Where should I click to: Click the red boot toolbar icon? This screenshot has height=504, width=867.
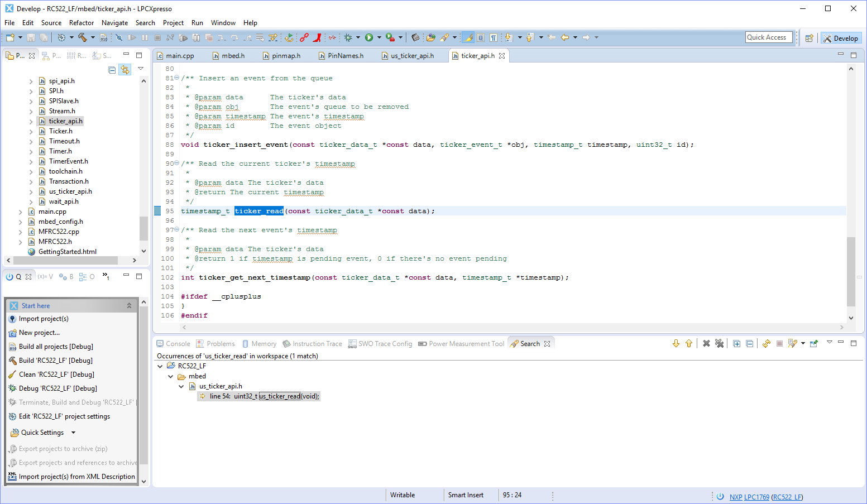pos(317,37)
